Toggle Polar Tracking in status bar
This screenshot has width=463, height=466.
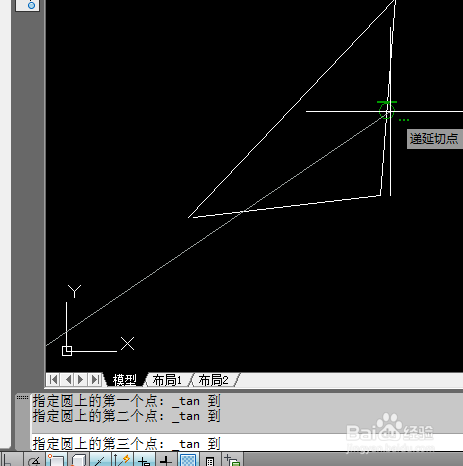pos(35,460)
